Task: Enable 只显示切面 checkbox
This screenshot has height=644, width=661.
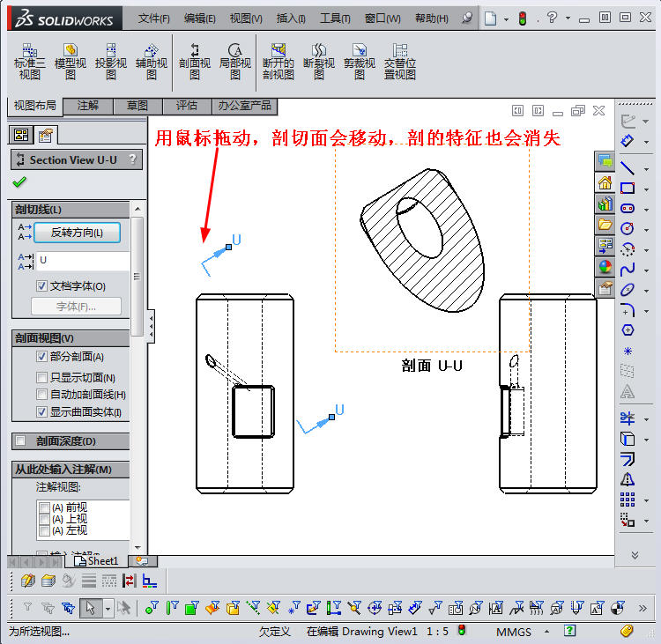Action: [x=42, y=377]
